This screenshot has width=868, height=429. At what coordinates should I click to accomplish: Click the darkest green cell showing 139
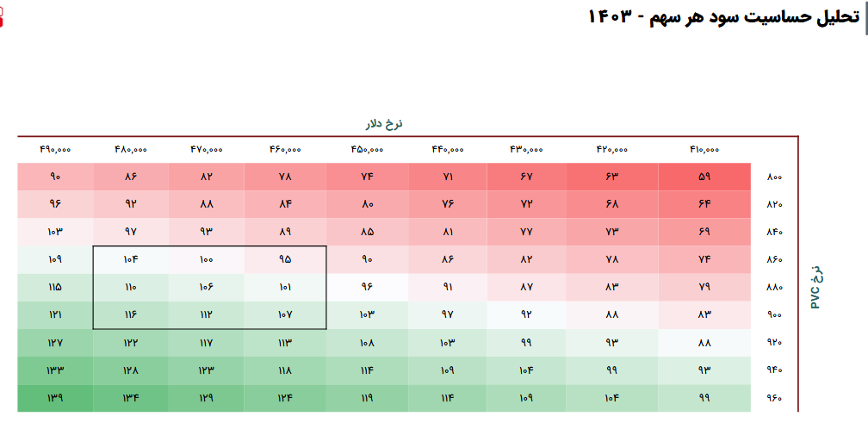pos(55,398)
